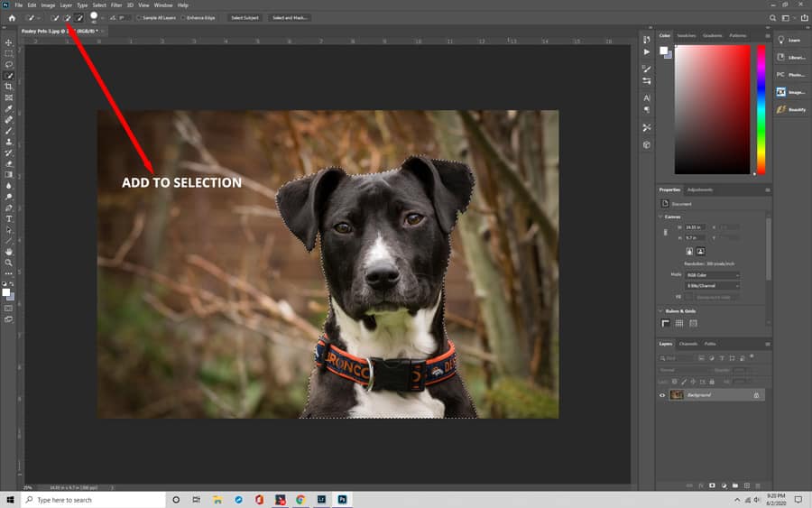Select the Path Selection tool
The height and width of the screenshot is (508, 812).
tap(9, 229)
